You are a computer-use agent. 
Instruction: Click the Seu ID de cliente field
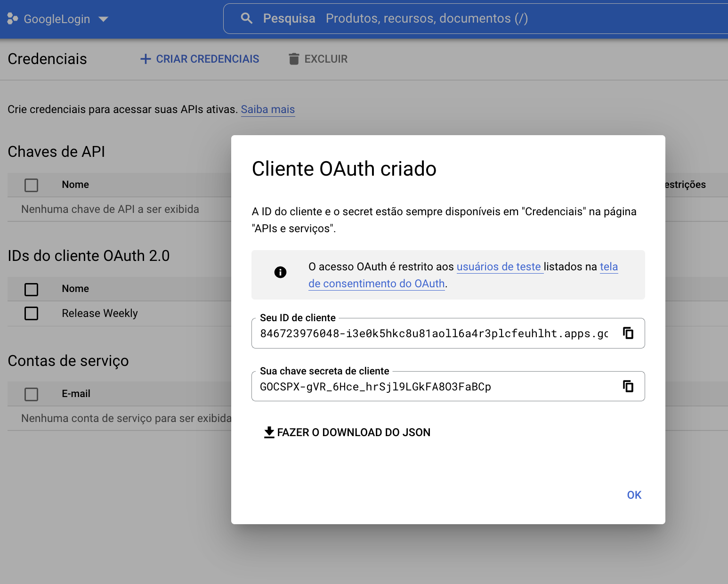point(448,333)
